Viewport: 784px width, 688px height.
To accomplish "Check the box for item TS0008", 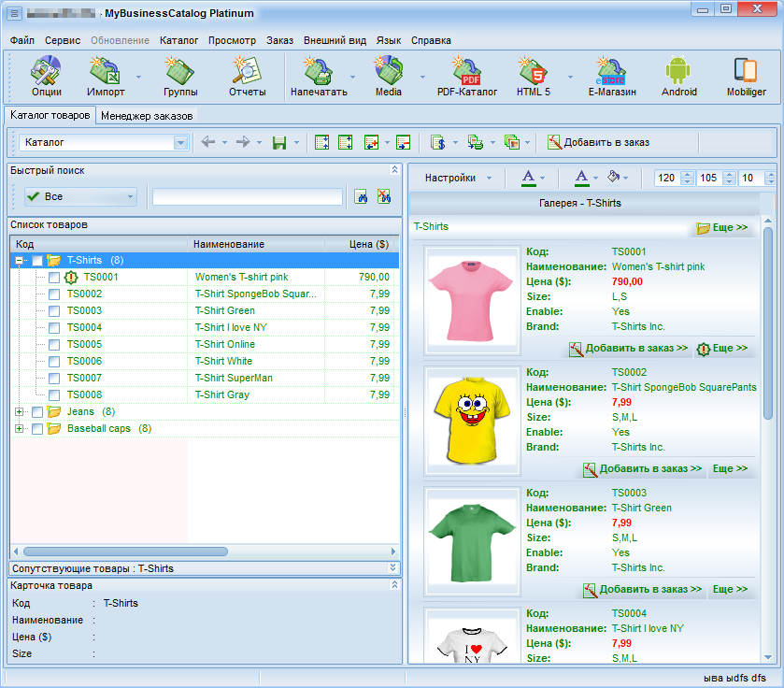I will click(54, 395).
